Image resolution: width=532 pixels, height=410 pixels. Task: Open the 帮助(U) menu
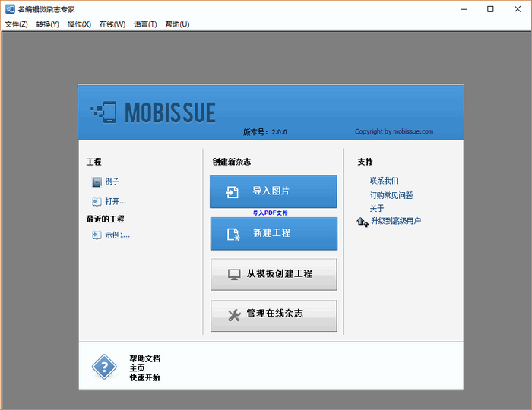[x=177, y=24]
